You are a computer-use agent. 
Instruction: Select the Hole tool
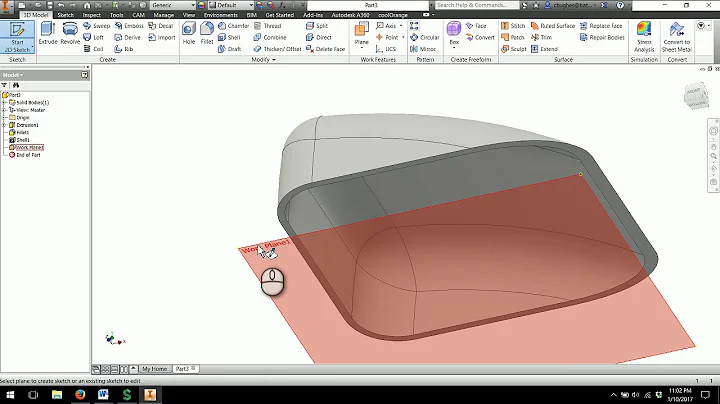click(189, 34)
